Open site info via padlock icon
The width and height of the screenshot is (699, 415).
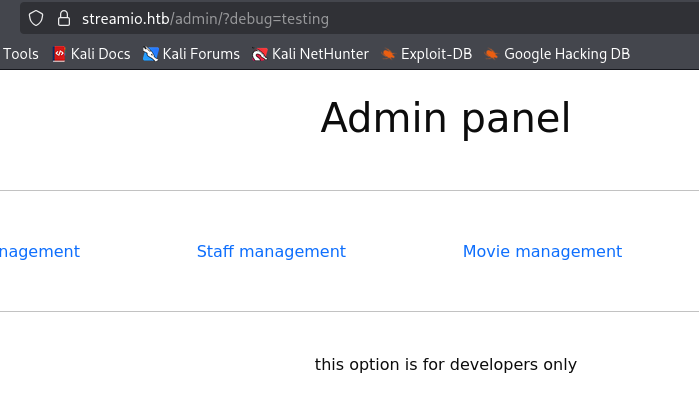[64, 18]
